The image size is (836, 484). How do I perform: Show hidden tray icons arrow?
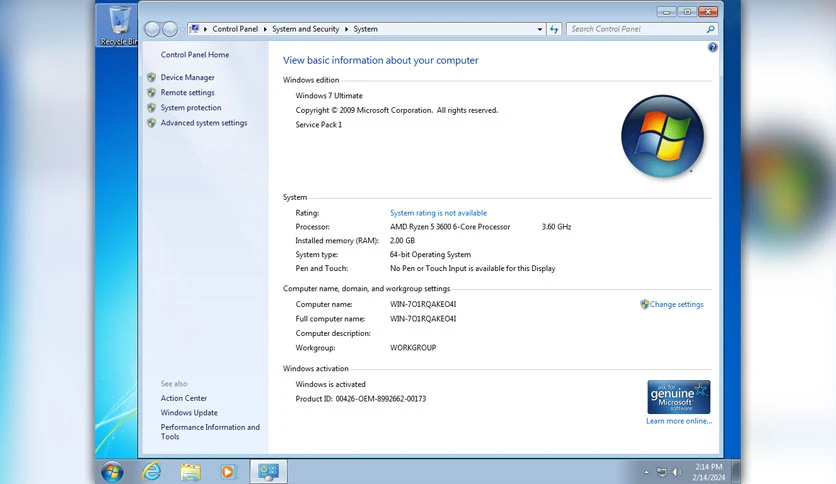click(646, 472)
